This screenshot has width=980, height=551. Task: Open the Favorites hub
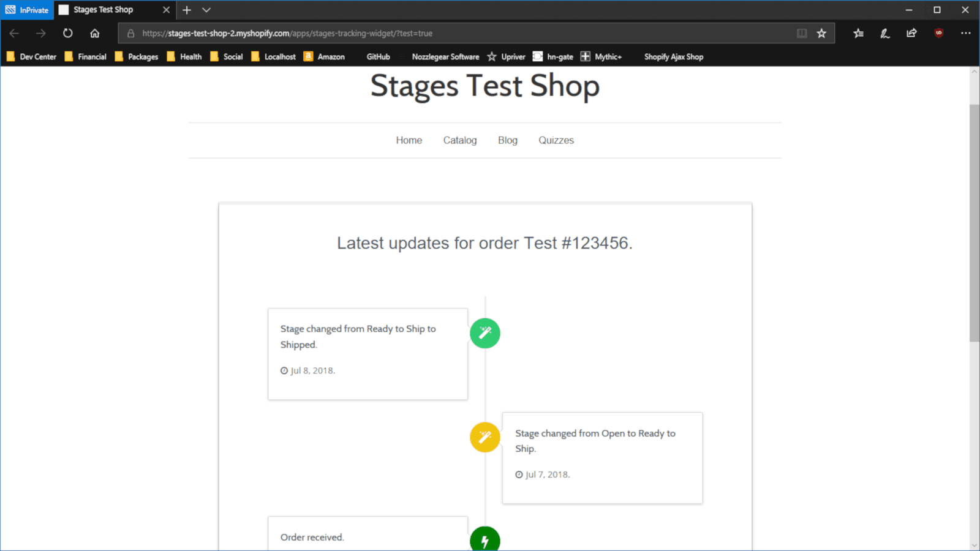[x=858, y=33]
